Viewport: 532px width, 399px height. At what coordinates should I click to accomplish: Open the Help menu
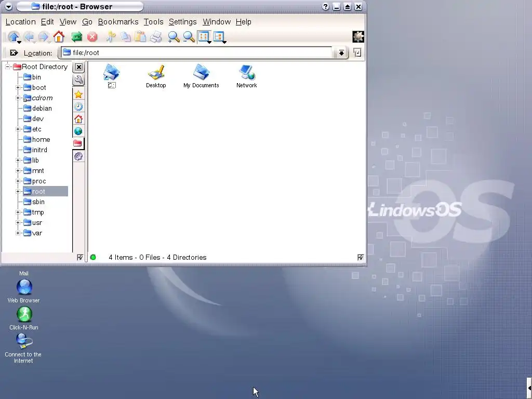point(244,22)
